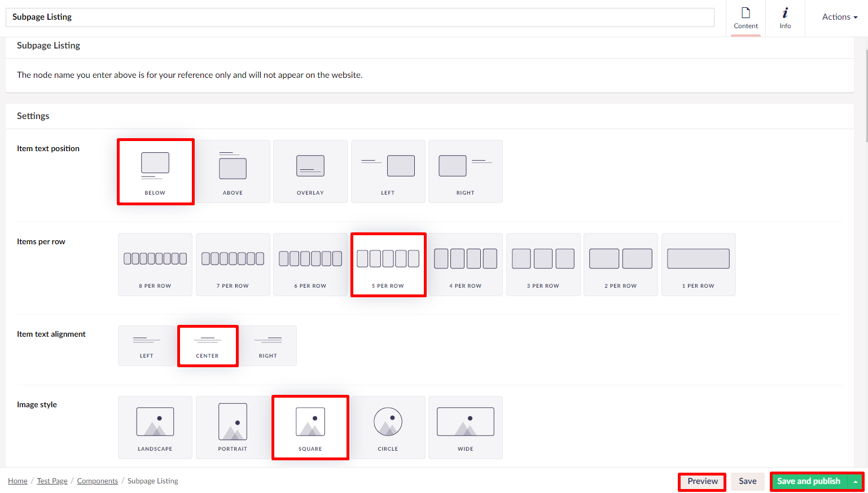Open the Content tab
This screenshot has width=868, height=493.
pos(746,19)
